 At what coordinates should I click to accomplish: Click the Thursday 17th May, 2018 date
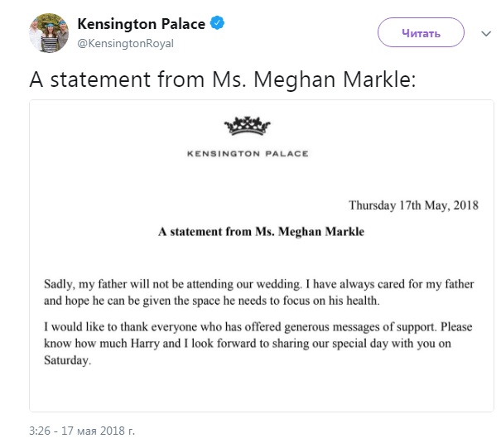point(412,205)
